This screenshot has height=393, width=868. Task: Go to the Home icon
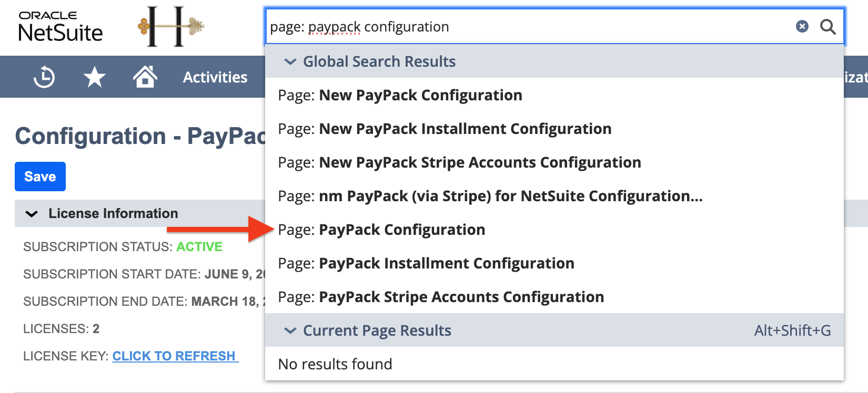coord(145,77)
